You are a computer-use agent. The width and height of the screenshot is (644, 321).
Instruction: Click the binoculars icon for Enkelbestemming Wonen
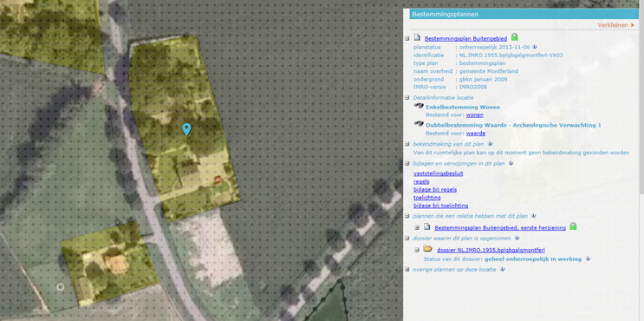click(419, 106)
